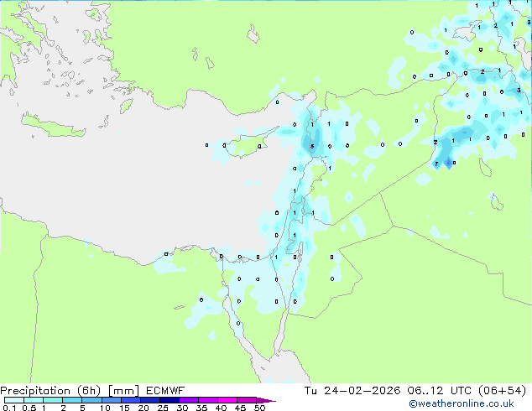Click the legend value label '15'
The height and width of the screenshot is (411, 532).
[124, 408]
